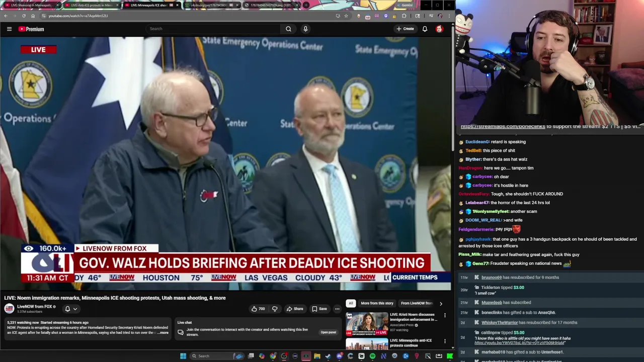The height and width of the screenshot is (362, 644).
Task: Go back with browser back arrow
Action: tap(6, 16)
